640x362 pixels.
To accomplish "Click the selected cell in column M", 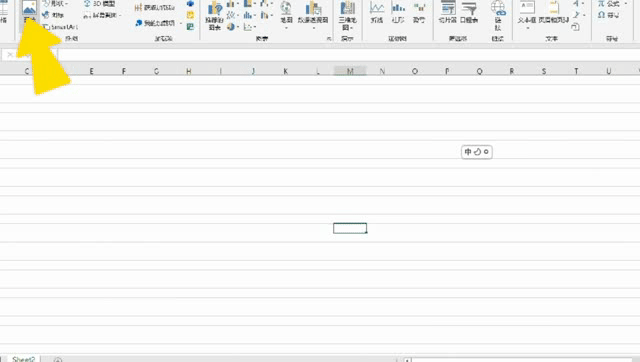I will pyautogui.click(x=350, y=228).
